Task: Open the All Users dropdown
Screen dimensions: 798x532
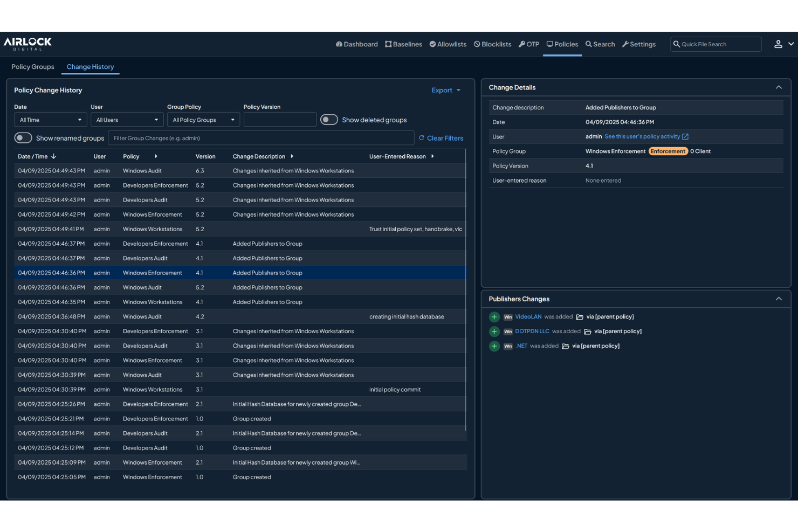Action: [x=127, y=119]
